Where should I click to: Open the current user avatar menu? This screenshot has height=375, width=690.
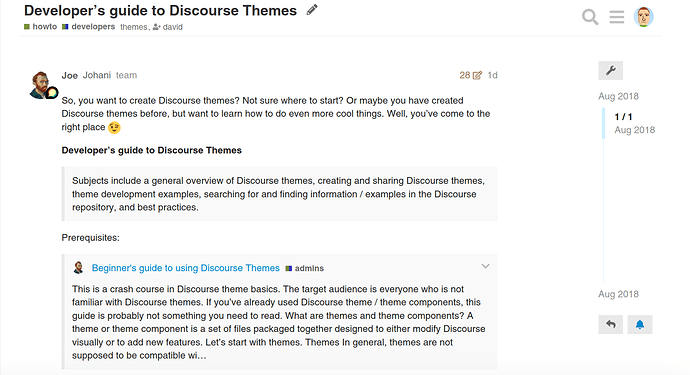pyautogui.click(x=643, y=17)
